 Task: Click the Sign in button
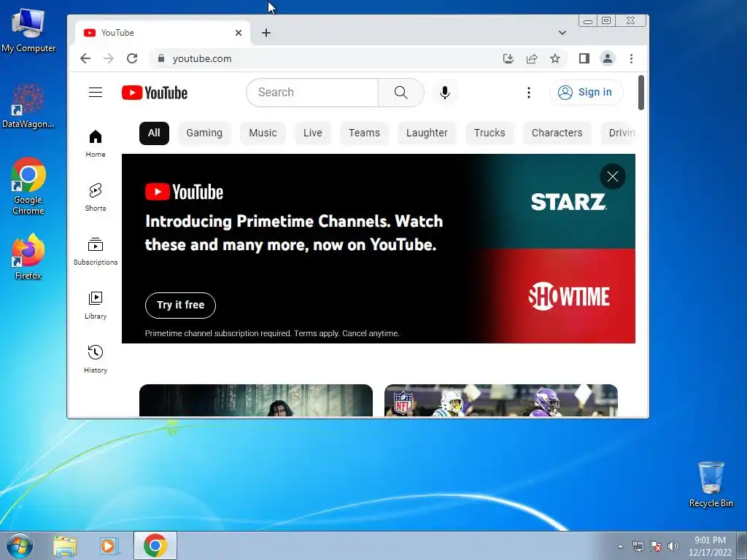[x=586, y=93]
